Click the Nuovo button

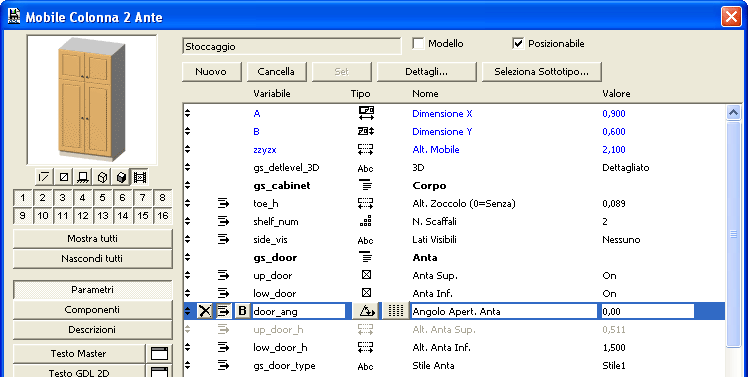pyautogui.click(x=211, y=72)
